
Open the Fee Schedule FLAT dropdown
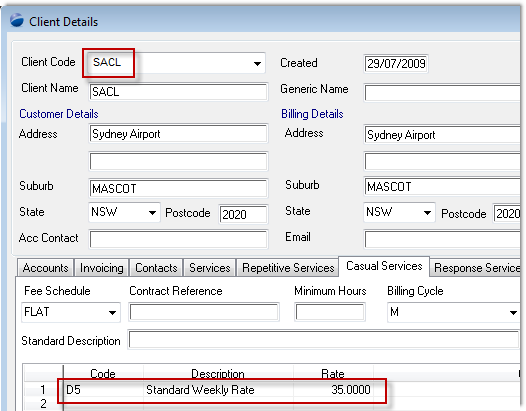[112, 313]
